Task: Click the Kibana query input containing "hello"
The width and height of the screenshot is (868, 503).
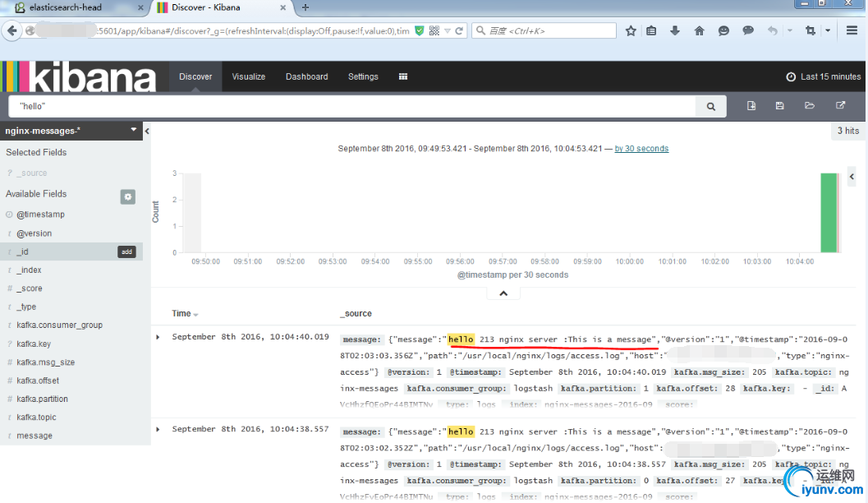Action: pyautogui.click(x=352, y=106)
